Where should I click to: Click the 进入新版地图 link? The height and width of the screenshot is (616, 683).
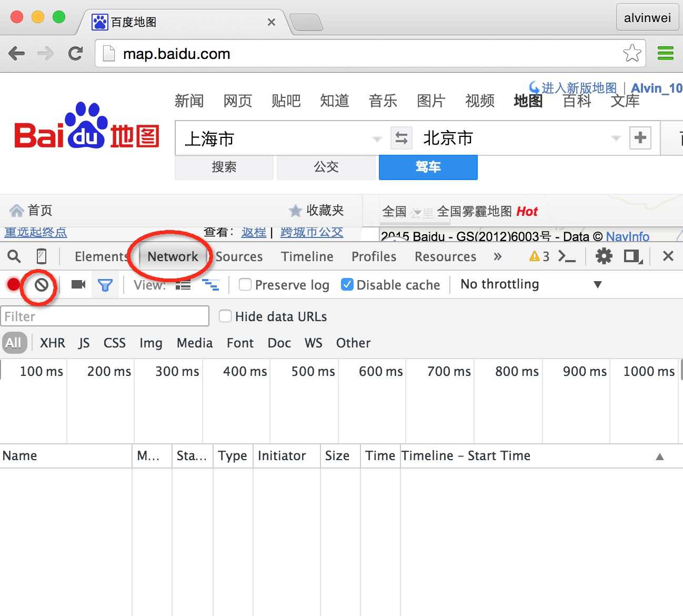pyautogui.click(x=579, y=88)
